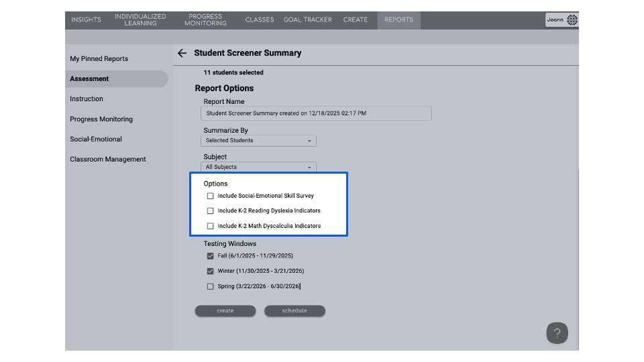This screenshot has height=362, width=644.
Task: Select Social-Emotional in the sidebar
Action: [x=96, y=139]
